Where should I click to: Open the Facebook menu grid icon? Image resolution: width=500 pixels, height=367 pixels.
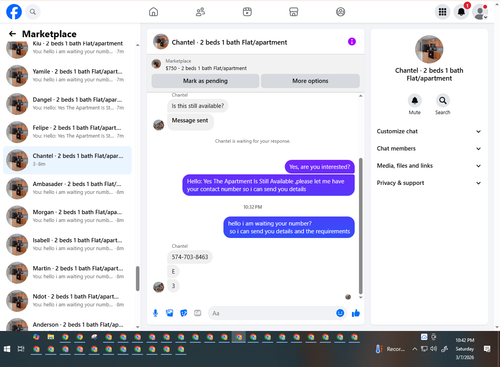(x=442, y=12)
